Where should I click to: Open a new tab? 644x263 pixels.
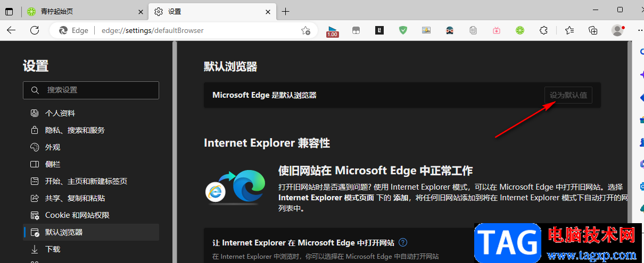click(x=285, y=11)
